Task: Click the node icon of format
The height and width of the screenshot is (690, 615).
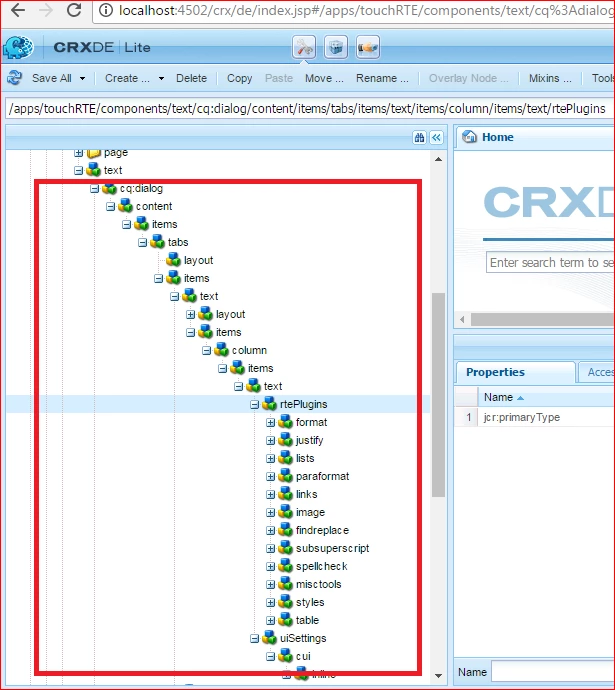Action: [x=285, y=422]
